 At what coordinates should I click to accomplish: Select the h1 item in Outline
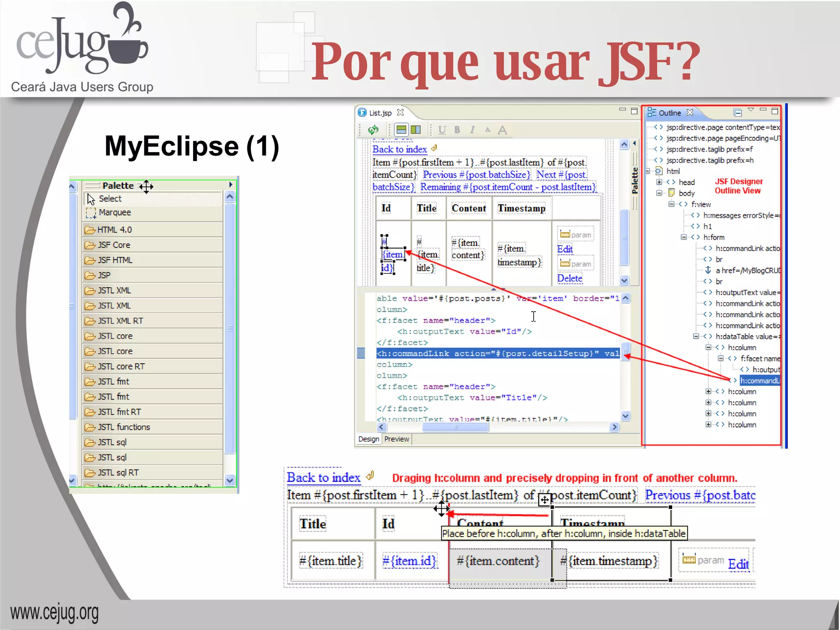click(708, 226)
